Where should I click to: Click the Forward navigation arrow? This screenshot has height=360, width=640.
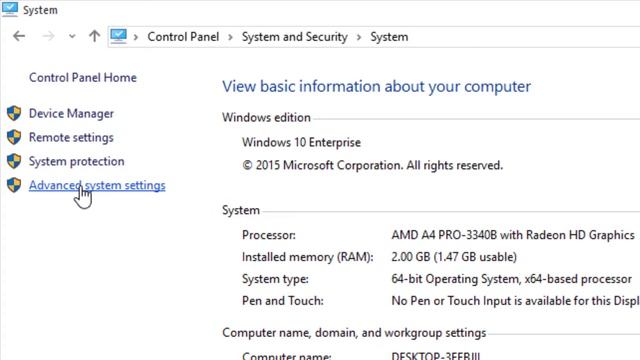[48, 36]
